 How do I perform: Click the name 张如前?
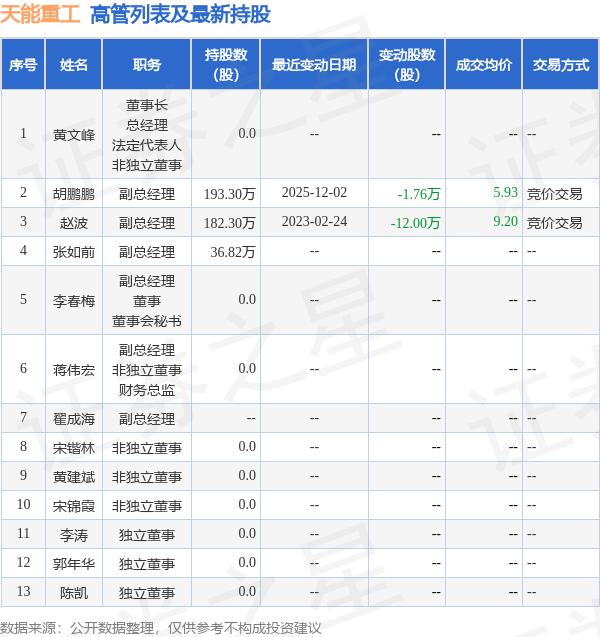tap(74, 252)
